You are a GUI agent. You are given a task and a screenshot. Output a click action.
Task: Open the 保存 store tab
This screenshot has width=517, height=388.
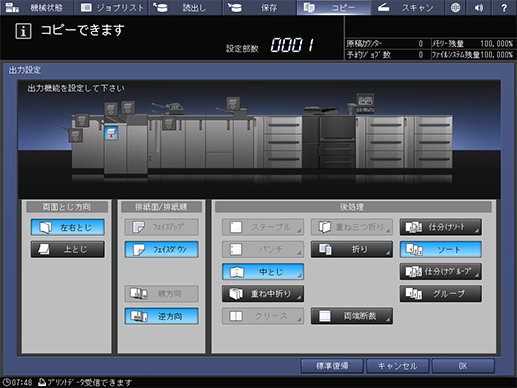259,7
